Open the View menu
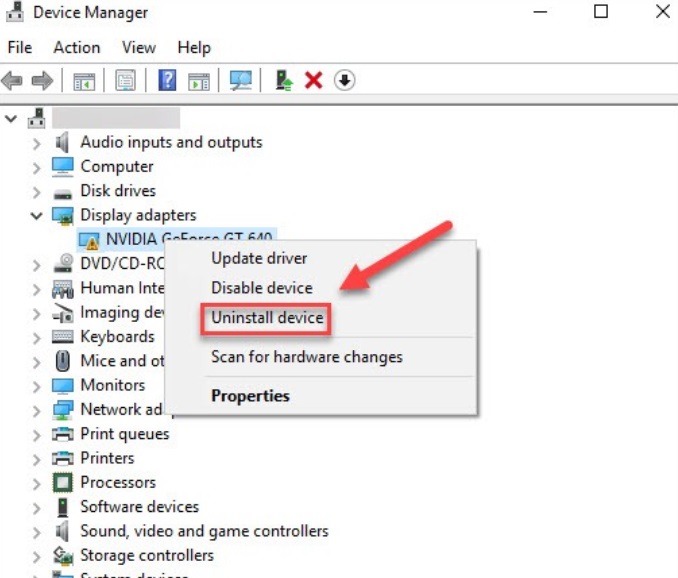The width and height of the screenshot is (678, 578). tap(139, 47)
